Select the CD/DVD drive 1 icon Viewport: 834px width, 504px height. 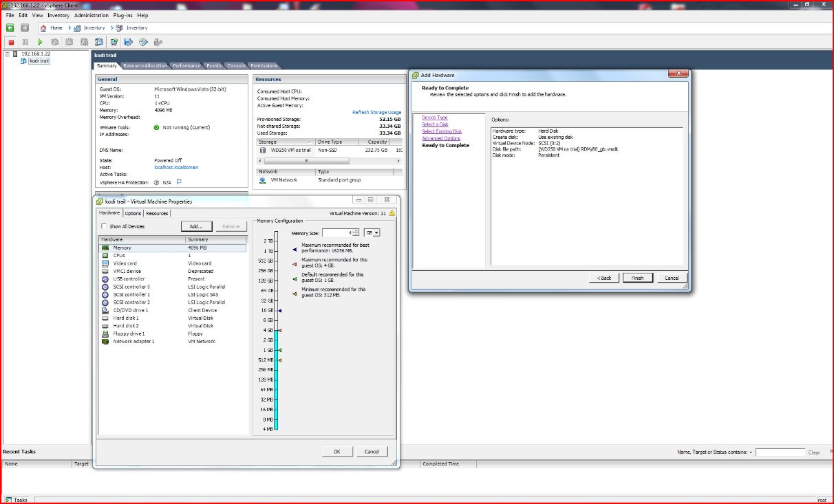coord(105,310)
